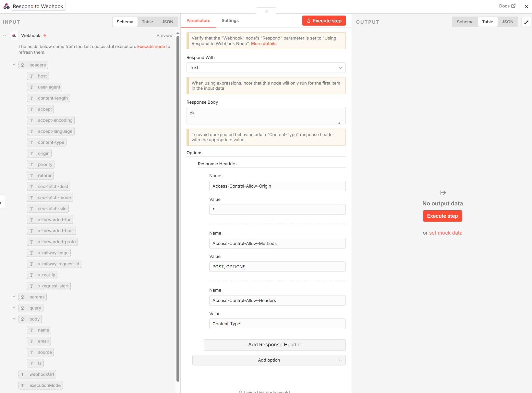
Task: Click the pencil edit output icon
Action: click(x=526, y=22)
